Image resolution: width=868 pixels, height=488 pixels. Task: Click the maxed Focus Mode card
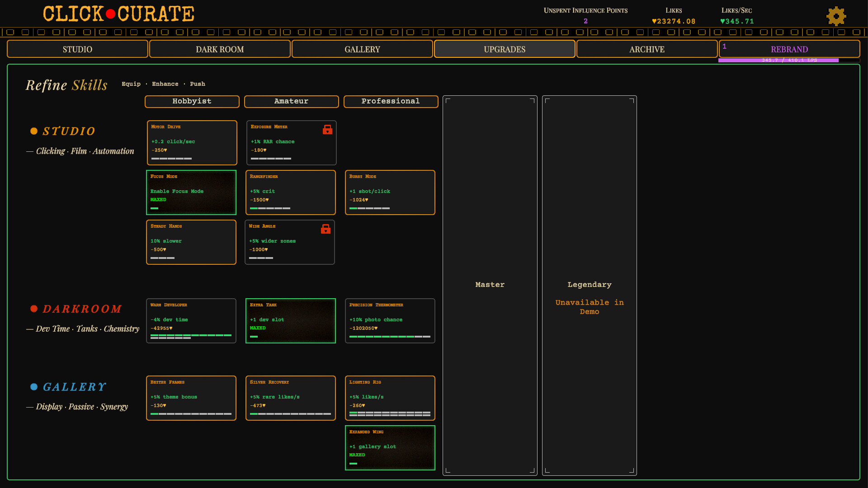click(191, 192)
